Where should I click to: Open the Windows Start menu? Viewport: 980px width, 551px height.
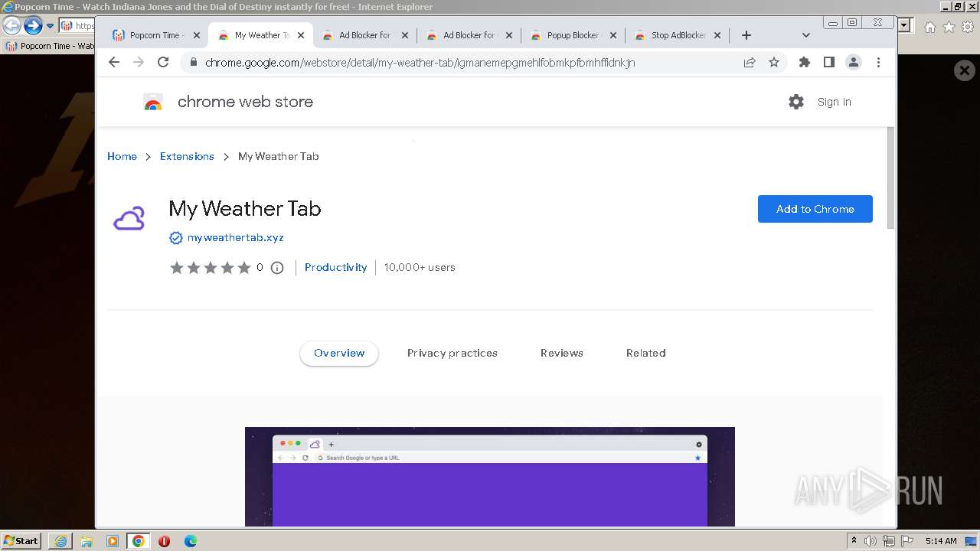[x=21, y=541]
